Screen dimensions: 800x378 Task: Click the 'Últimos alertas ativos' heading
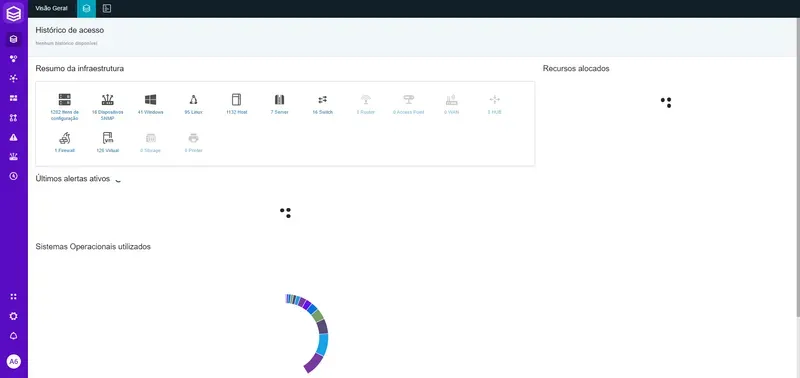tap(72, 179)
